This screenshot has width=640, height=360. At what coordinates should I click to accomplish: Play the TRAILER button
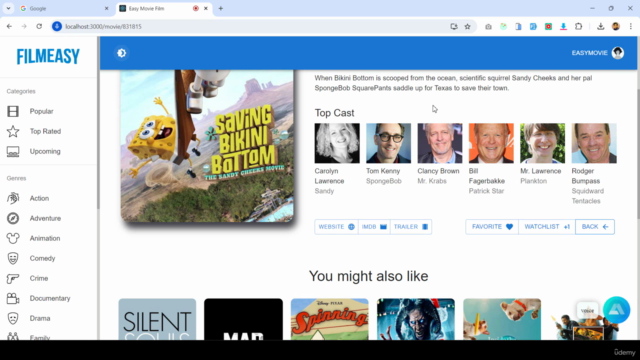click(x=411, y=227)
